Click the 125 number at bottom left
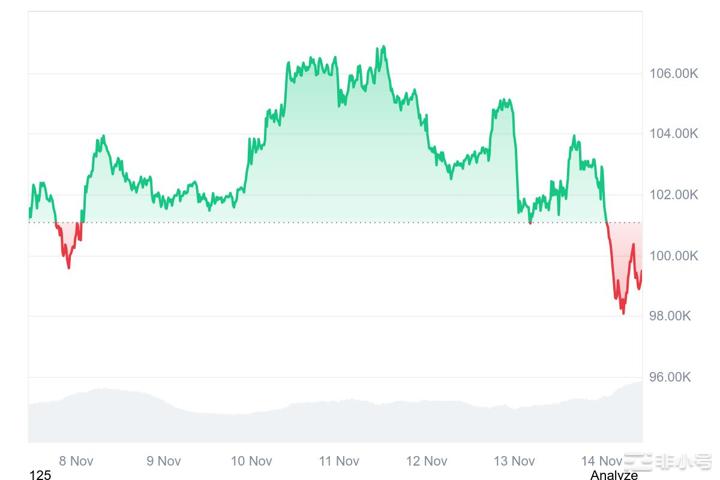The height and width of the screenshot is (480, 720). tap(40, 474)
